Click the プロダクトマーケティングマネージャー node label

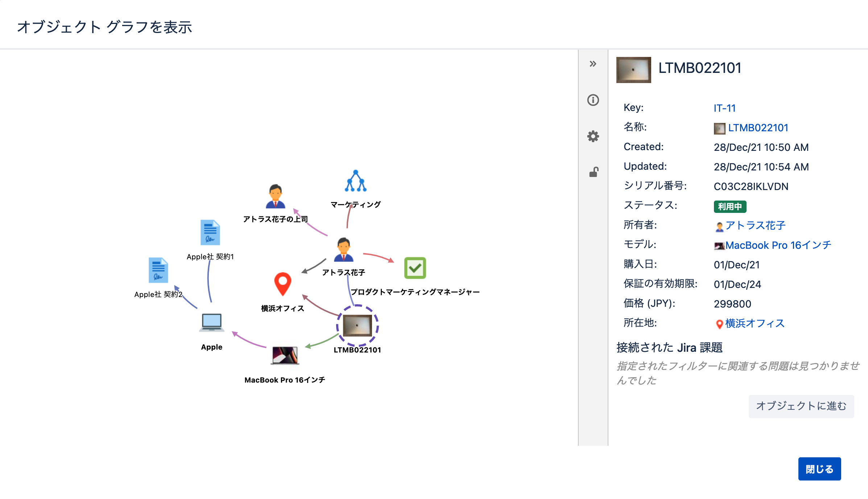tap(415, 292)
